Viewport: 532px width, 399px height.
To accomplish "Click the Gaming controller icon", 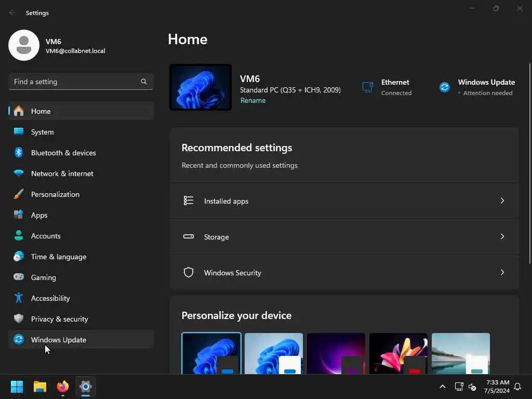I will coord(19,277).
